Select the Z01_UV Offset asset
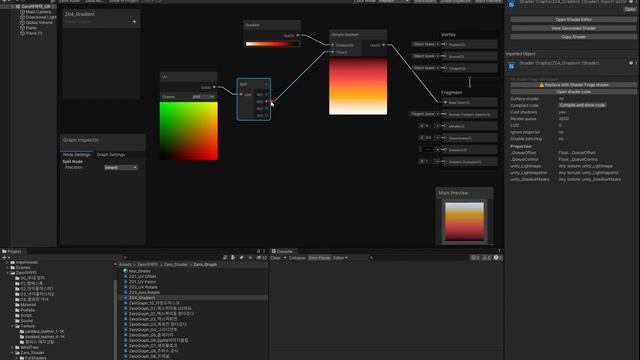Screen dimensions: 640x360 pos(142,276)
